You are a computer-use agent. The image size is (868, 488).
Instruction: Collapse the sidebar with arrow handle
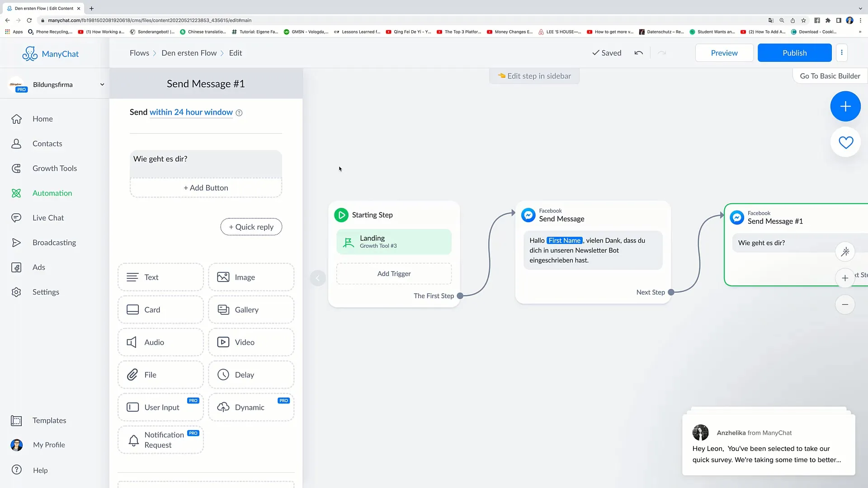pos(317,278)
